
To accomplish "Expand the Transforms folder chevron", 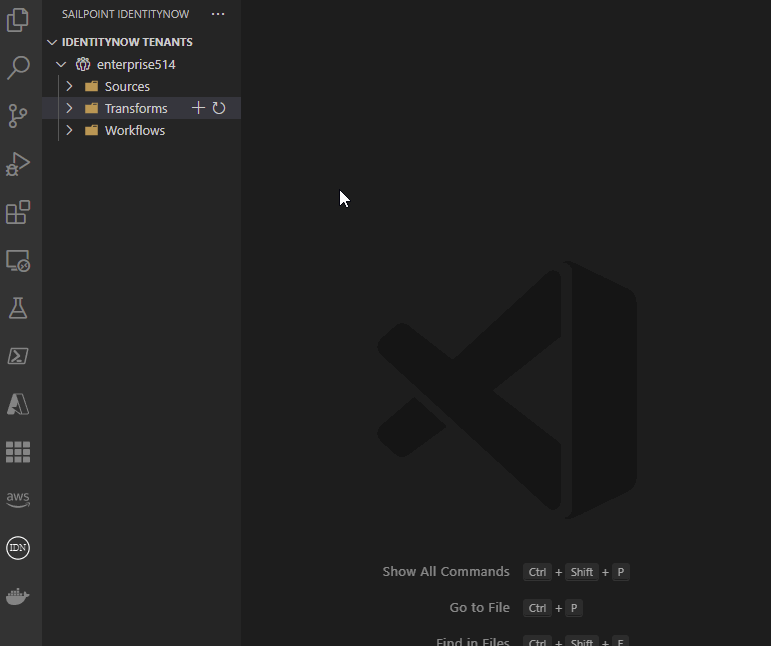I will (x=69, y=108).
